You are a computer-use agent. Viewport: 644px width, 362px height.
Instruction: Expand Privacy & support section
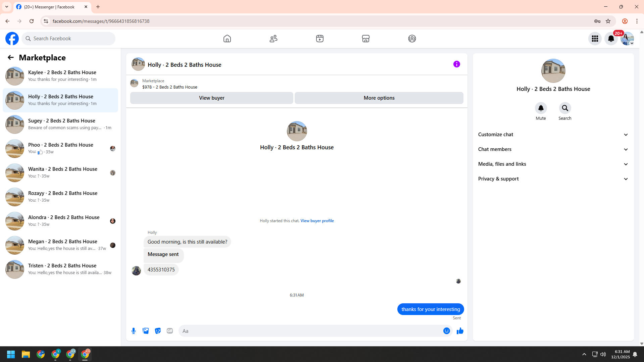click(x=553, y=179)
